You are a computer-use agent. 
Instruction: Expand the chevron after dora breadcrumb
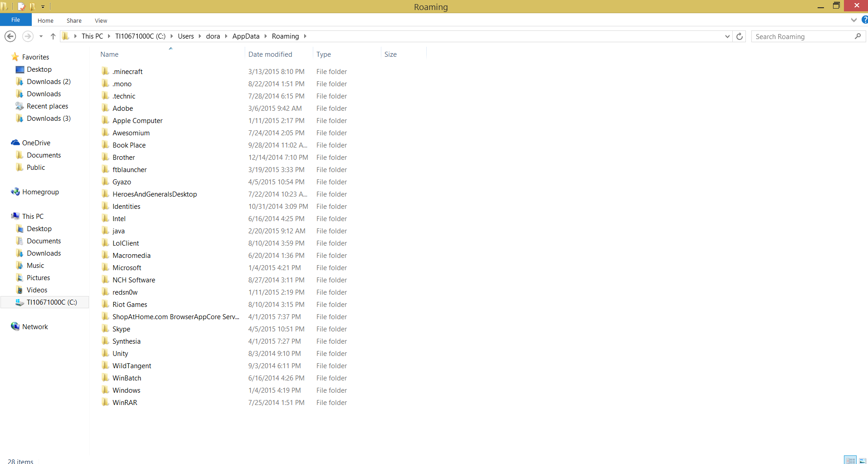[226, 36]
